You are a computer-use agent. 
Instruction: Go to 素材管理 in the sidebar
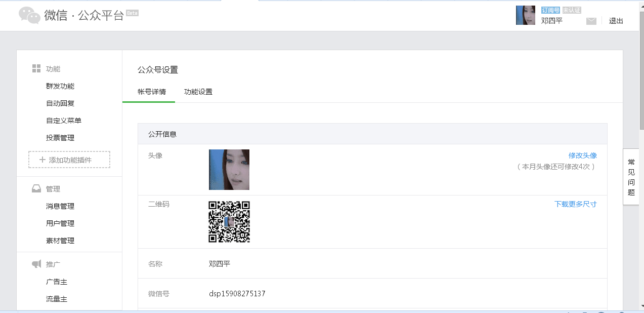click(x=60, y=241)
